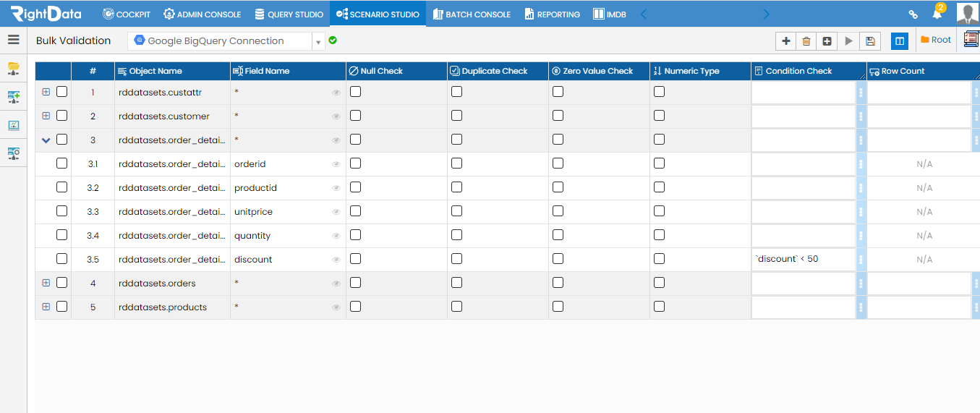Switch to the Query Studio tab
Screen dimensions: 980x413
289,14
